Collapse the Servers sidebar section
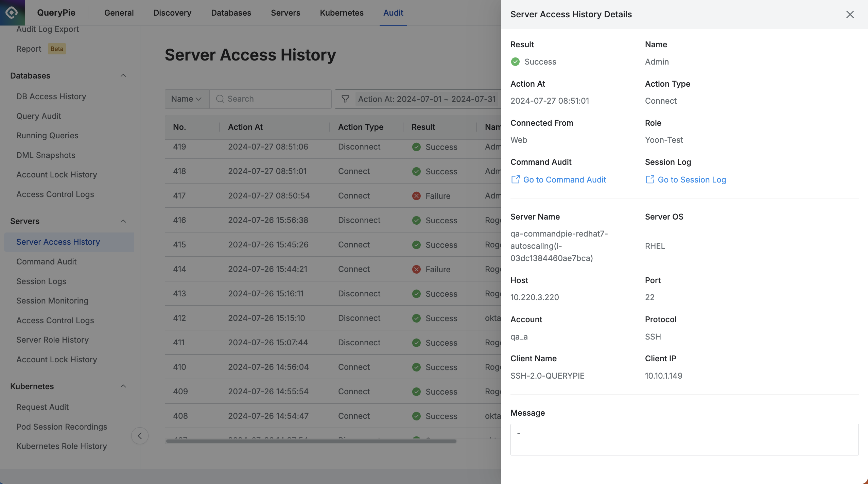Viewport: 868px width, 484px height. 123,221
